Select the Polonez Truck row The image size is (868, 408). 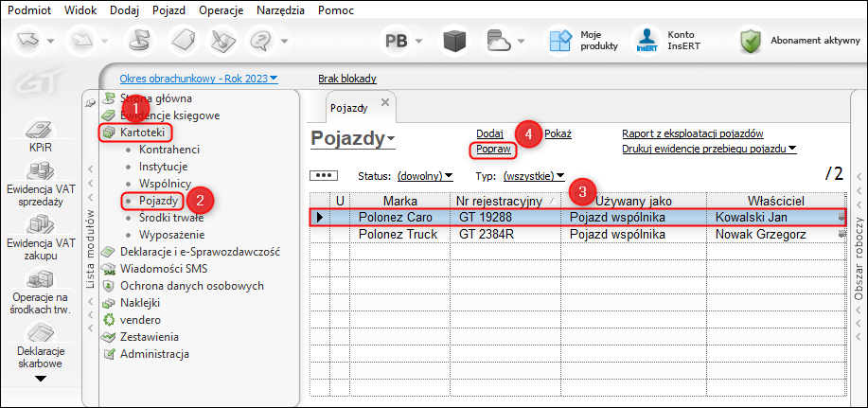(577, 234)
